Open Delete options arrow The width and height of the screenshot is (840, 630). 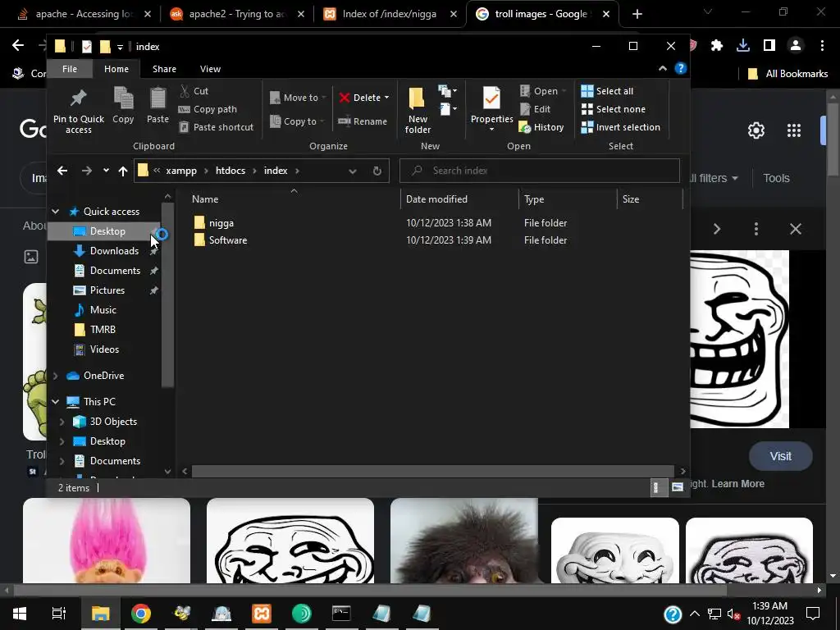pos(386,98)
